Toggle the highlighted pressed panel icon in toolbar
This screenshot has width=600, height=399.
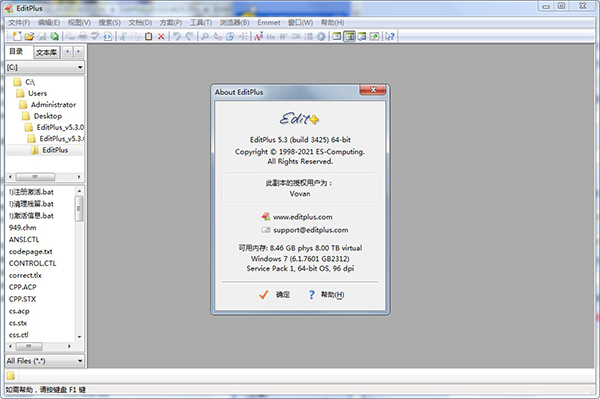(349, 36)
